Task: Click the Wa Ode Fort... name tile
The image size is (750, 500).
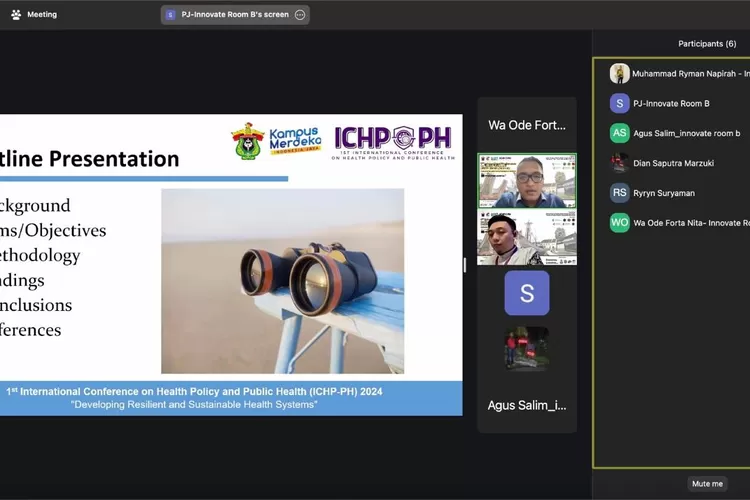Action: coord(527,125)
